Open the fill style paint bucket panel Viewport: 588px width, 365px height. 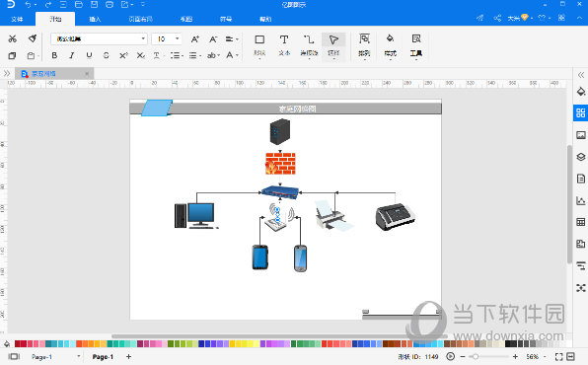[580, 91]
